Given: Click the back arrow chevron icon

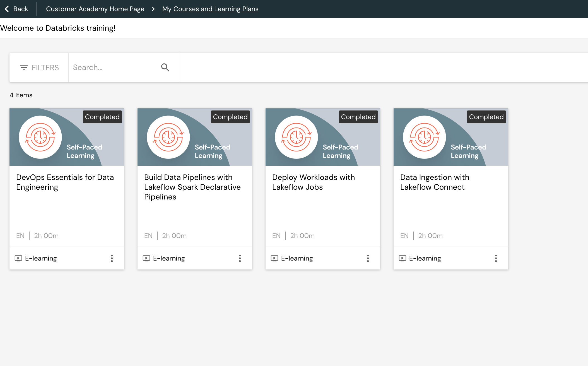Looking at the screenshot, I should coord(7,9).
